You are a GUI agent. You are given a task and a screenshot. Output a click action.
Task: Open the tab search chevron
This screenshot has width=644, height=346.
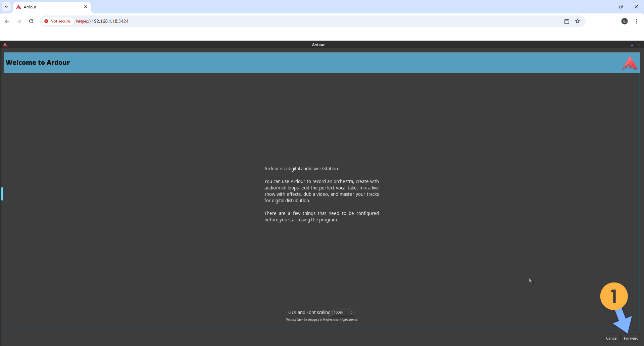point(6,7)
